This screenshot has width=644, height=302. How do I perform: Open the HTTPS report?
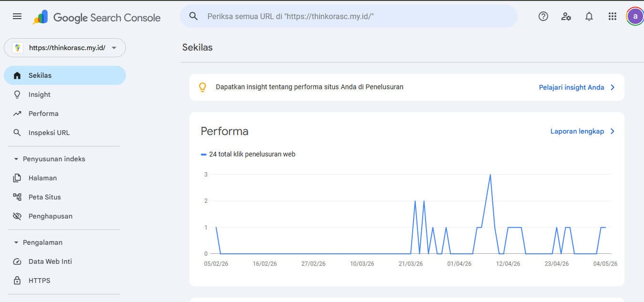point(65,281)
